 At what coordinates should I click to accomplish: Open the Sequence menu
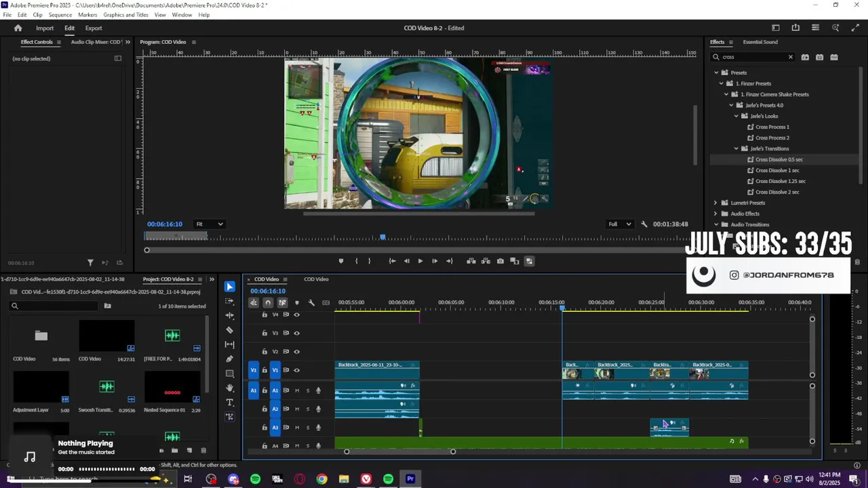coord(60,15)
